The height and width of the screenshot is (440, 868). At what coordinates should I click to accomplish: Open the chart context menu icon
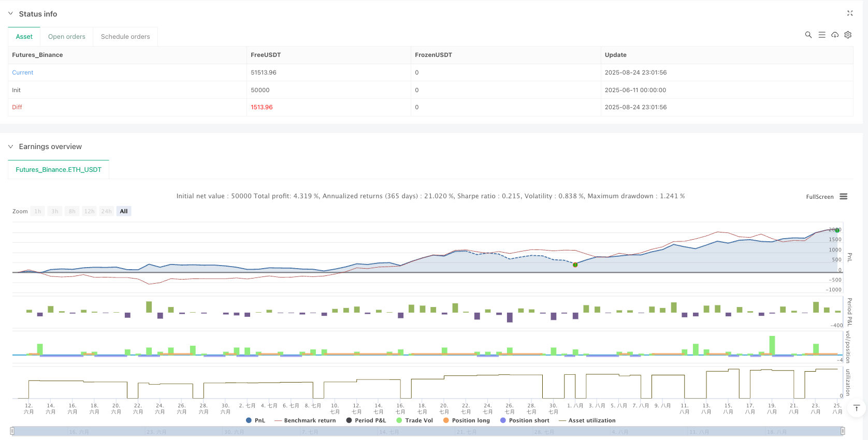[844, 197]
